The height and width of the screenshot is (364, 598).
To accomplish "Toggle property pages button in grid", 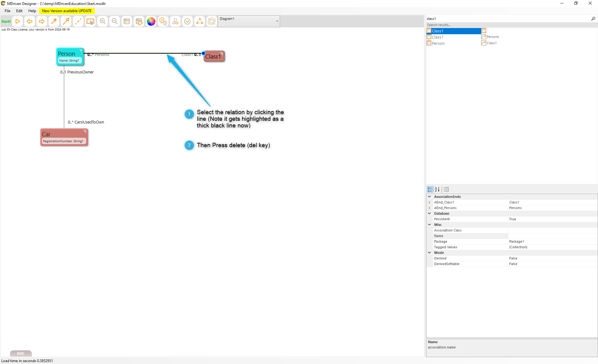I will tap(446, 189).
